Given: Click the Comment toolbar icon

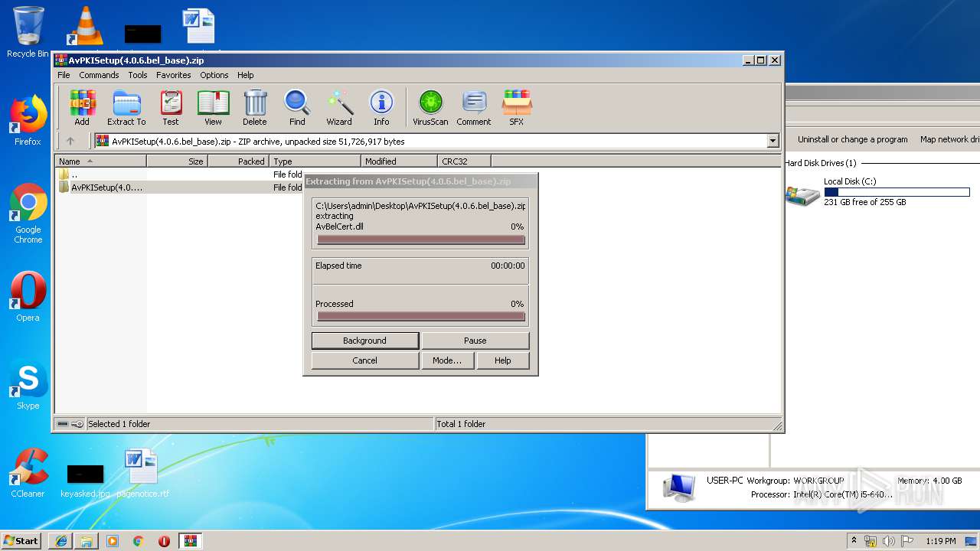Looking at the screenshot, I should [474, 107].
